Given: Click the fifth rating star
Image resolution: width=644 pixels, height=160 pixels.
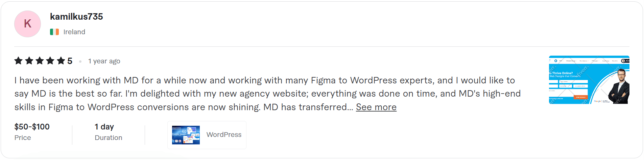Looking at the screenshot, I should point(61,61).
